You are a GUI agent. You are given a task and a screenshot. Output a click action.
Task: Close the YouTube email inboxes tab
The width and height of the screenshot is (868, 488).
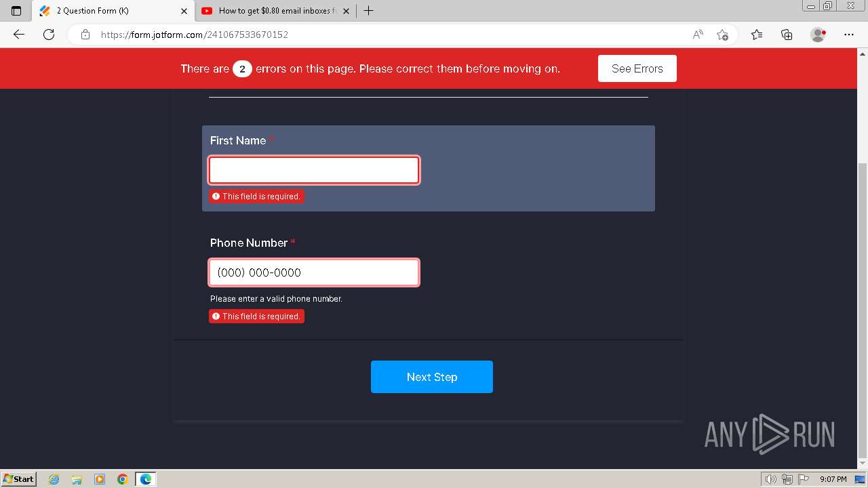pyautogui.click(x=346, y=11)
